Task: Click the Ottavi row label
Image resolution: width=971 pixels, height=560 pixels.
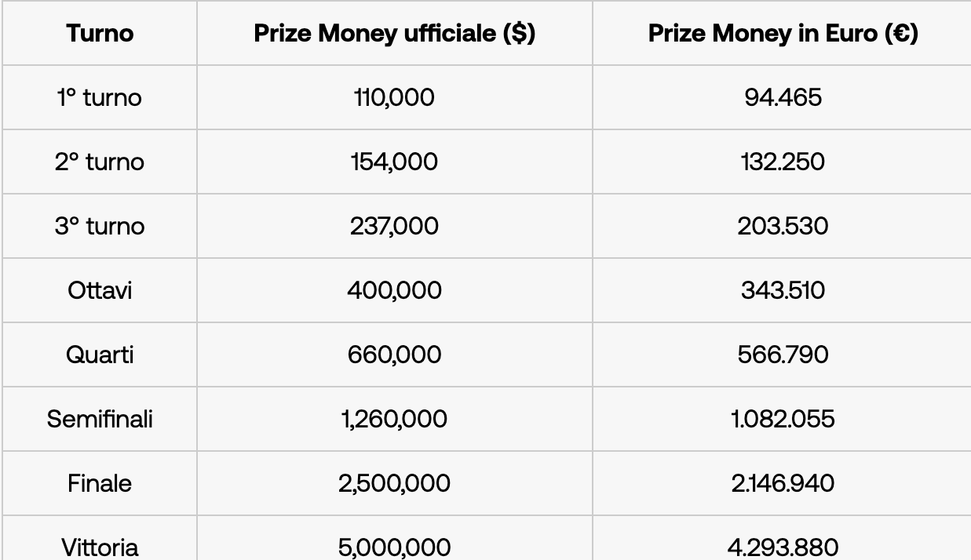Action: pos(100,291)
